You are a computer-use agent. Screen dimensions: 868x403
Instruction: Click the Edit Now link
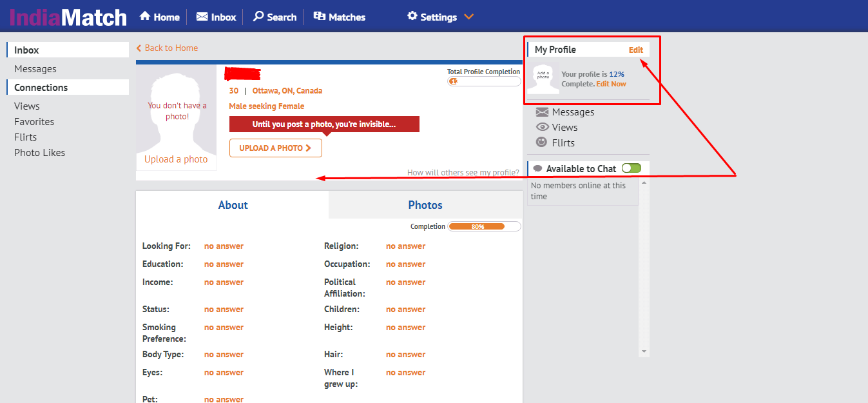[611, 84]
